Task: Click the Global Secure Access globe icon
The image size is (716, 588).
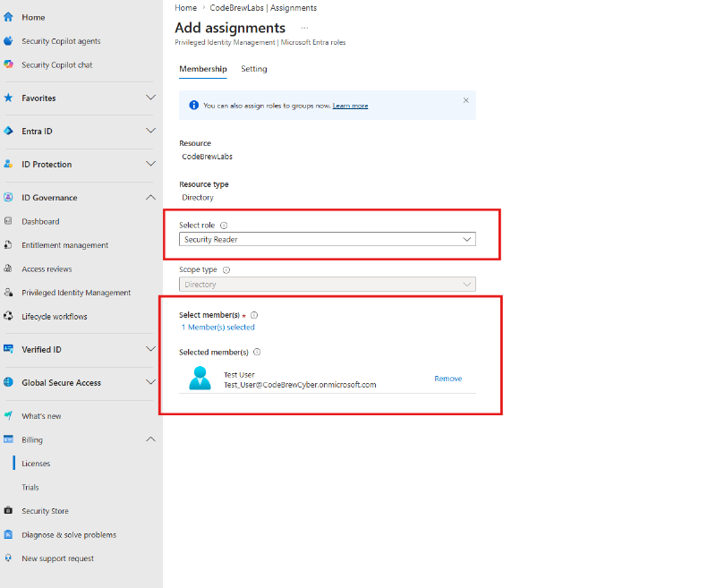Action: (8, 382)
